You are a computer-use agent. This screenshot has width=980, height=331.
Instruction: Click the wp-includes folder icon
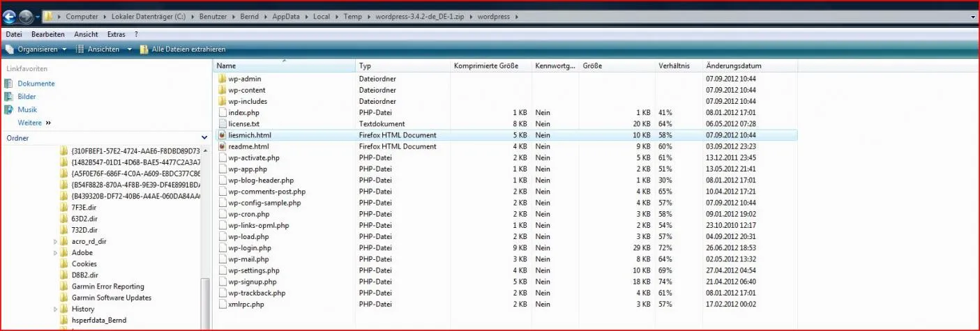point(223,101)
